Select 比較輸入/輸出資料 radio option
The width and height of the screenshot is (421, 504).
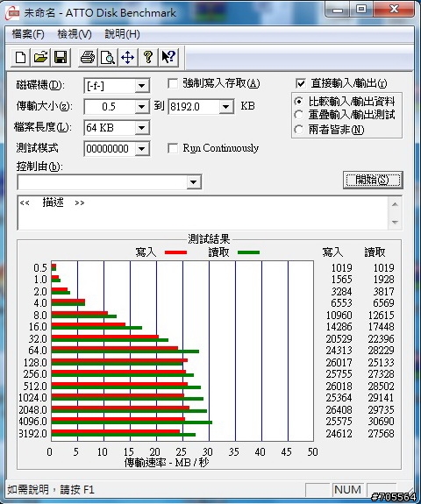tap(299, 102)
